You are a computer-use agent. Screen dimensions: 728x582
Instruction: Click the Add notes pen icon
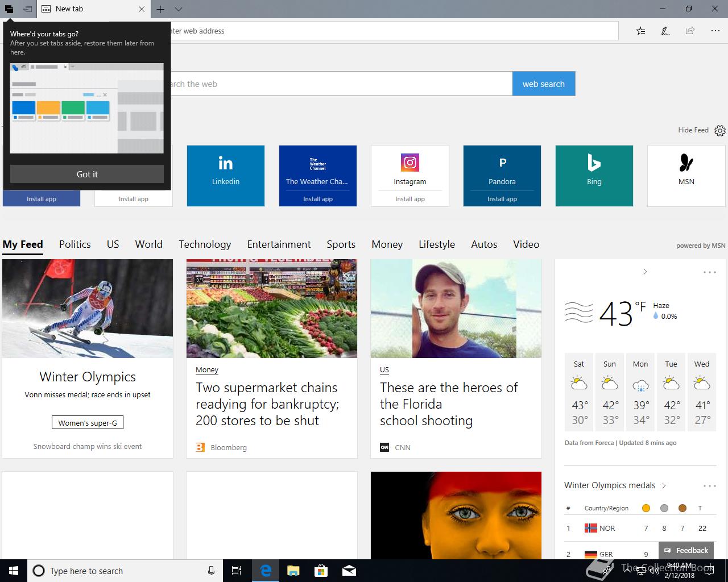click(x=665, y=31)
